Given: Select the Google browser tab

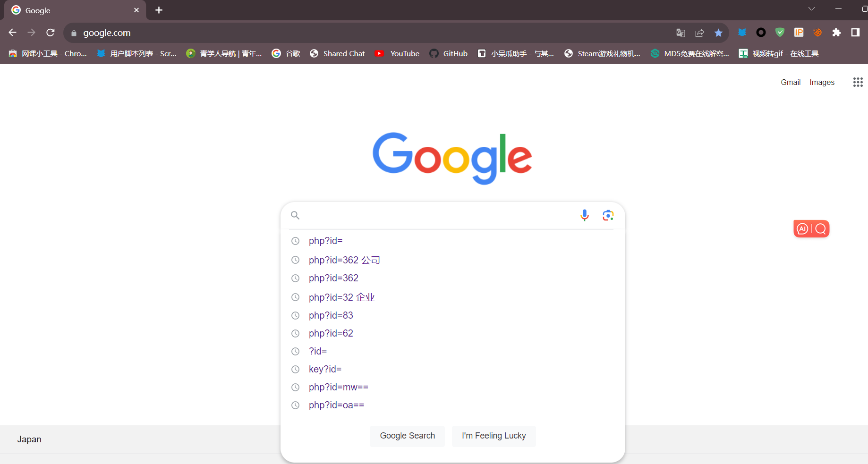Looking at the screenshot, I should coord(75,10).
